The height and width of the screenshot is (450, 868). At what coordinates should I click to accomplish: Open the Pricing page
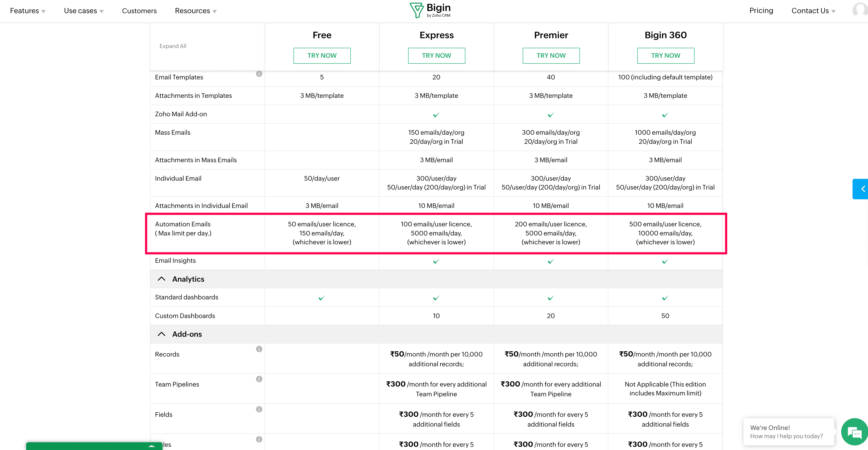pos(761,10)
